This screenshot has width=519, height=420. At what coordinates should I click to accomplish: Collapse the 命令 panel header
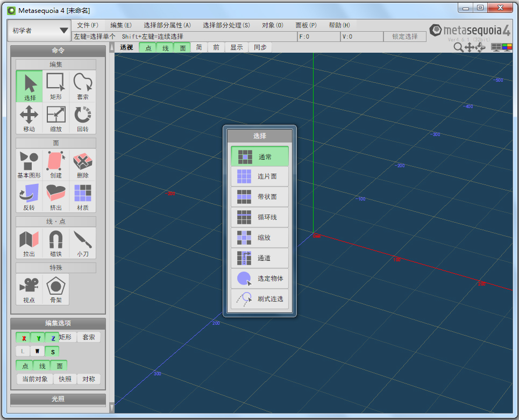click(58, 51)
